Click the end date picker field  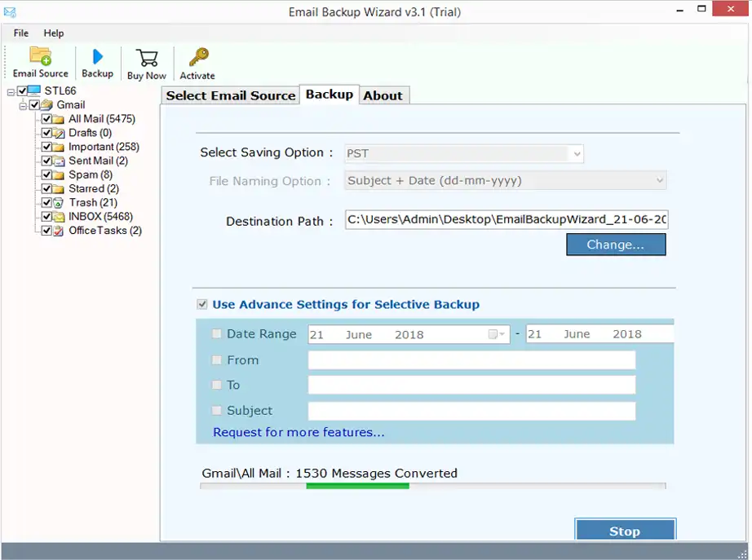600,333
